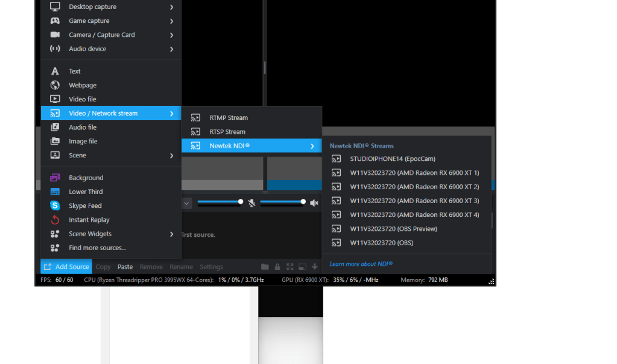Click the Desktop capture monitor icon
The image size is (617, 364).
coord(55,7)
